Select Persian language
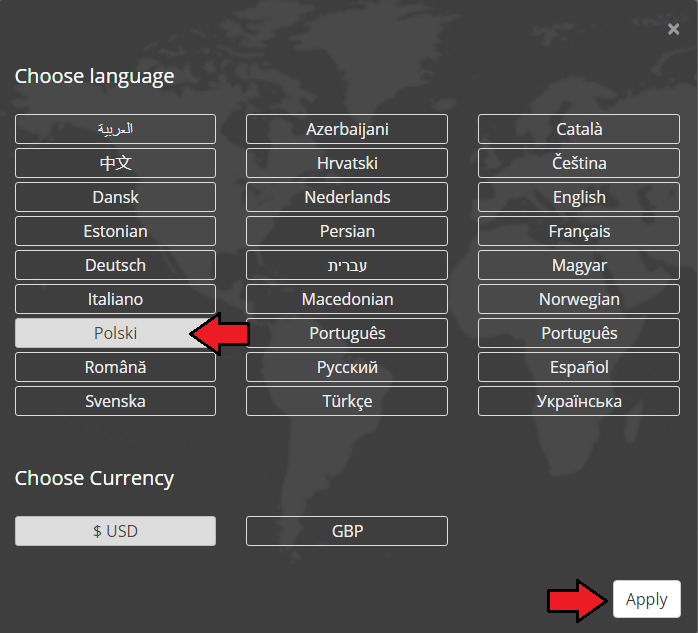The width and height of the screenshot is (698, 633). [x=347, y=231]
